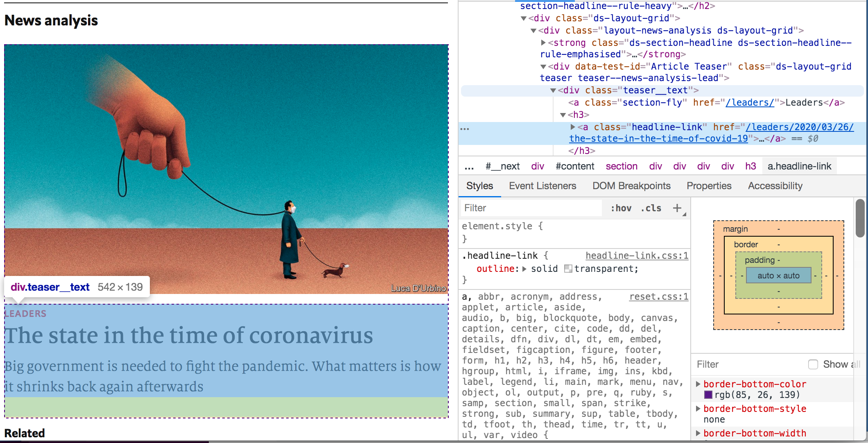The width and height of the screenshot is (868, 443).
Task: Click the hand and leash illustration image
Action: (226, 169)
